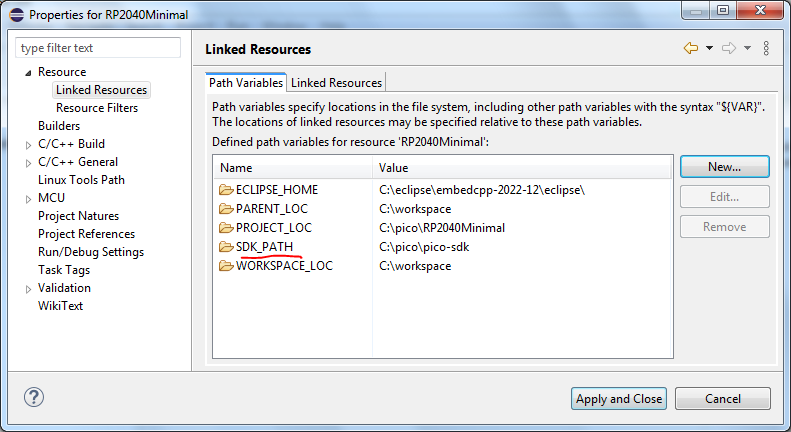The image size is (791, 432).
Task: Click the type filter text field
Action: [x=98, y=48]
